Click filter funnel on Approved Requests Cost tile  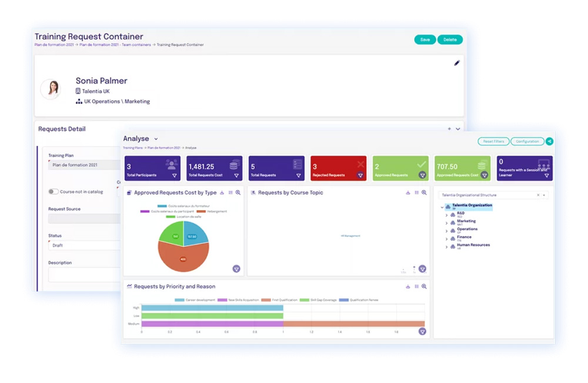pyautogui.click(x=485, y=175)
